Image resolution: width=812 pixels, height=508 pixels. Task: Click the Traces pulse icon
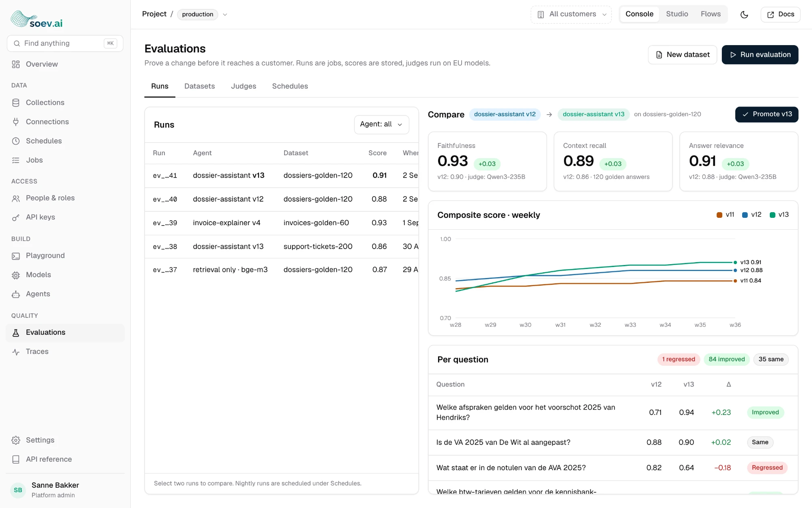[16, 352]
